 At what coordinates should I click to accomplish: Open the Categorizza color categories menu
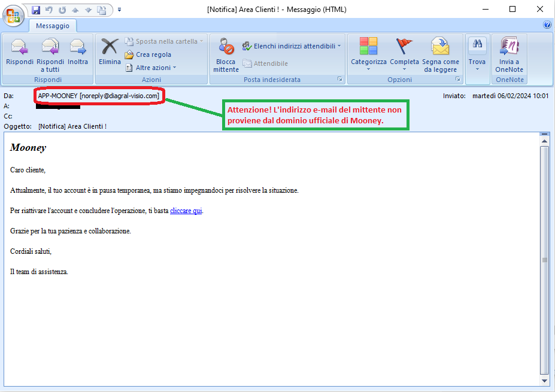pos(368,54)
